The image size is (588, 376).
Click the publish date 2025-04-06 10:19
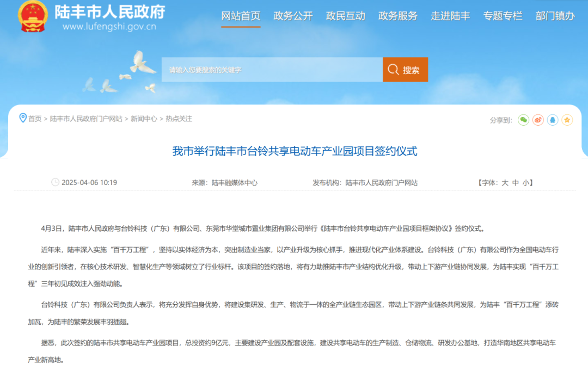89,183
